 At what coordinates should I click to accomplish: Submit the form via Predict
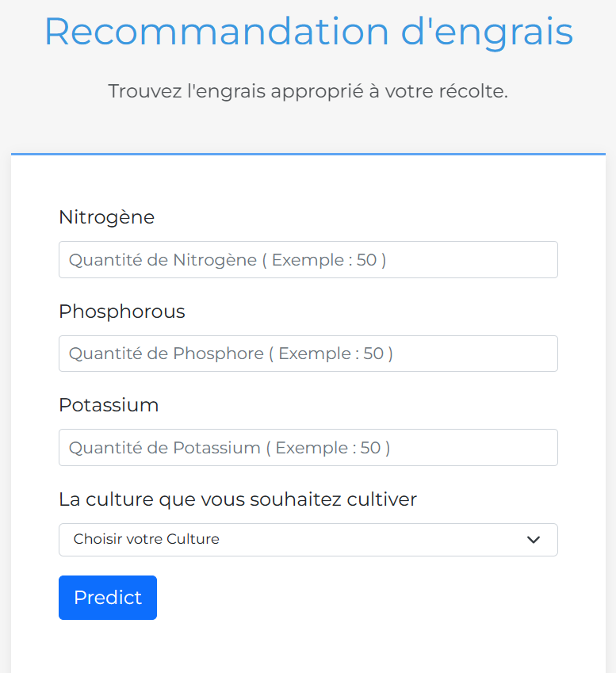coord(107,597)
